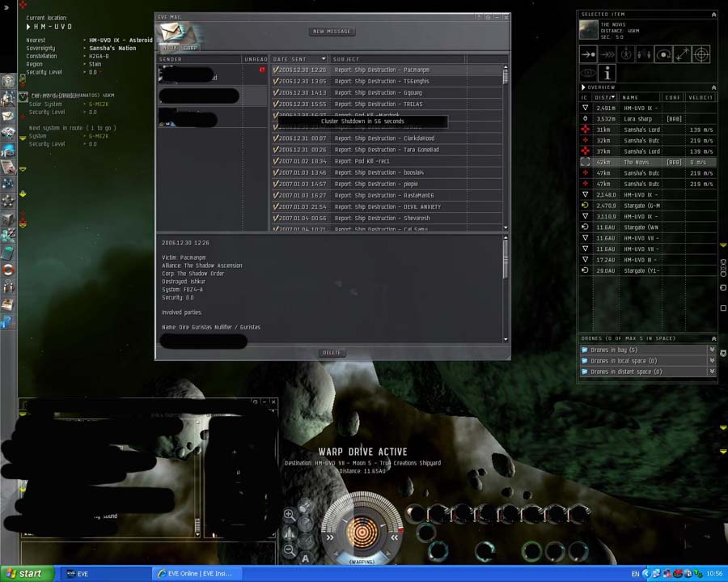
Task: Click the Approach icon in Selected Item
Action: 588,54
